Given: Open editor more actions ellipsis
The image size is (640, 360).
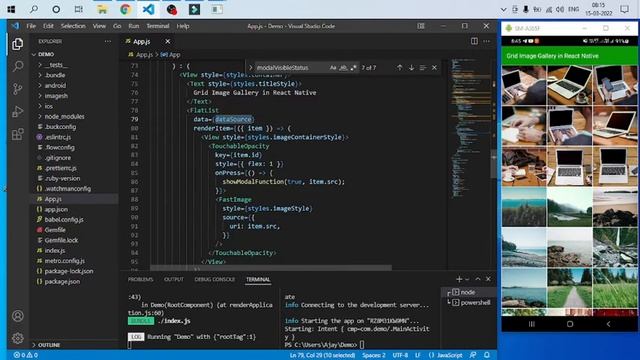Looking at the screenshot, I should pos(487,41).
